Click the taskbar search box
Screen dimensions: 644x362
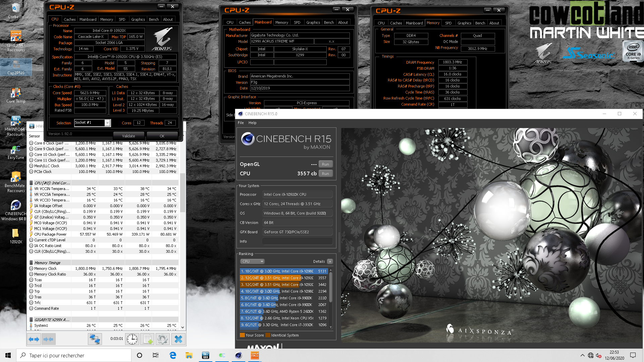pos(74,355)
